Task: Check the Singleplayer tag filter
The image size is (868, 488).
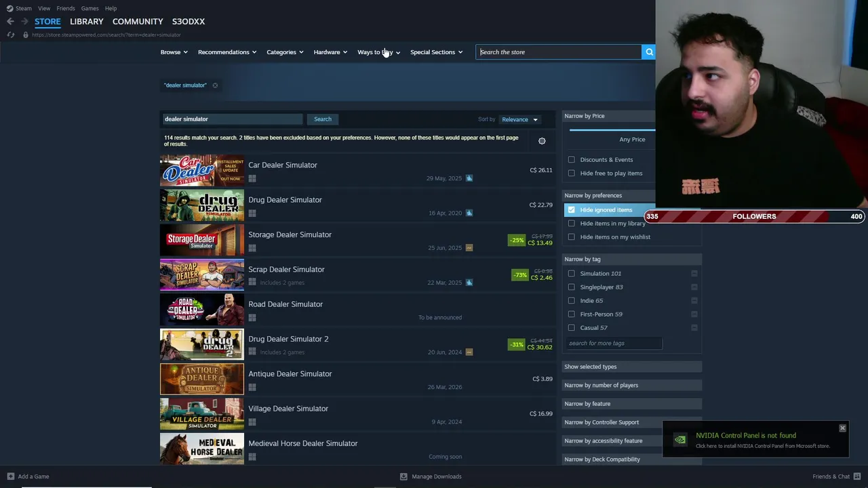Action: [x=572, y=287]
